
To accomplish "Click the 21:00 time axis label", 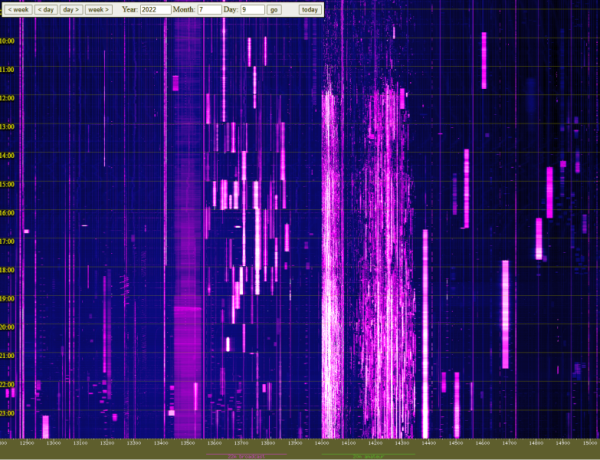I will click(7, 355).
